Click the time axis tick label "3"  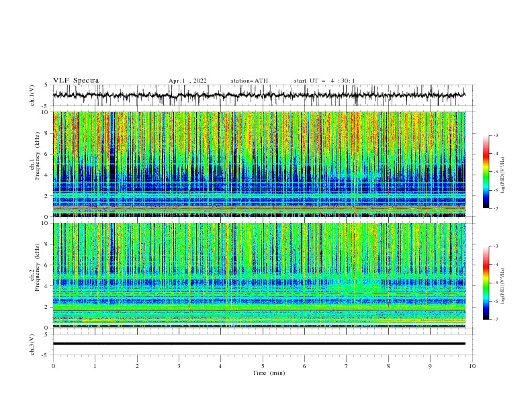[x=179, y=366]
